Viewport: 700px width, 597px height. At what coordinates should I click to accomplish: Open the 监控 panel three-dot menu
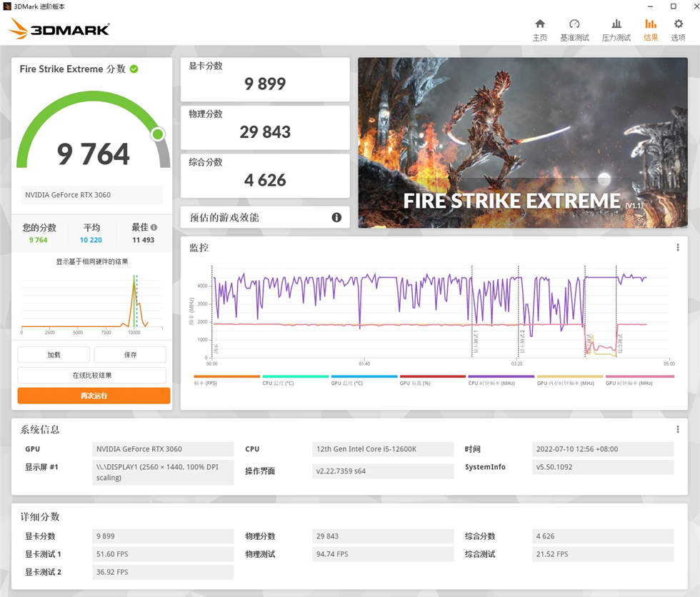pos(678,247)
